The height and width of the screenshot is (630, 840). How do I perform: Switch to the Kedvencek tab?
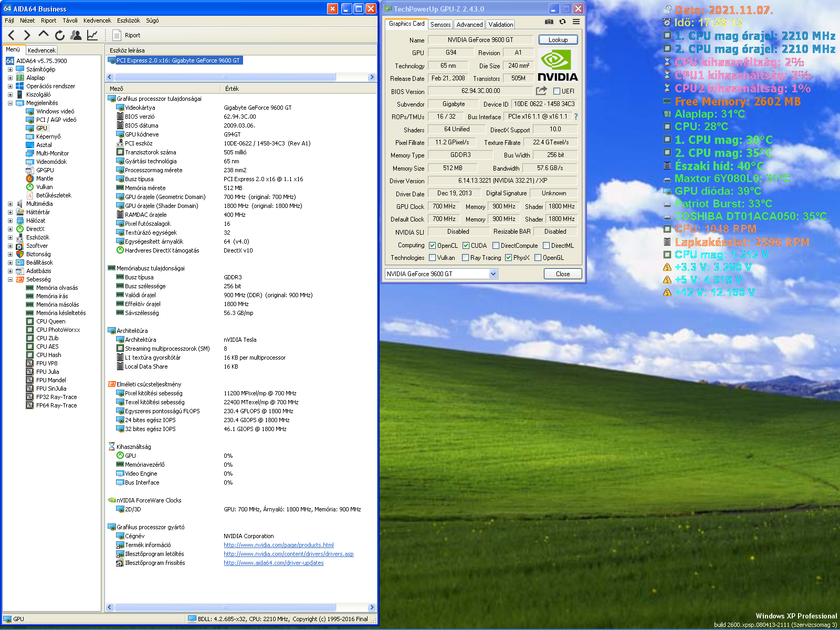point(41,50)
